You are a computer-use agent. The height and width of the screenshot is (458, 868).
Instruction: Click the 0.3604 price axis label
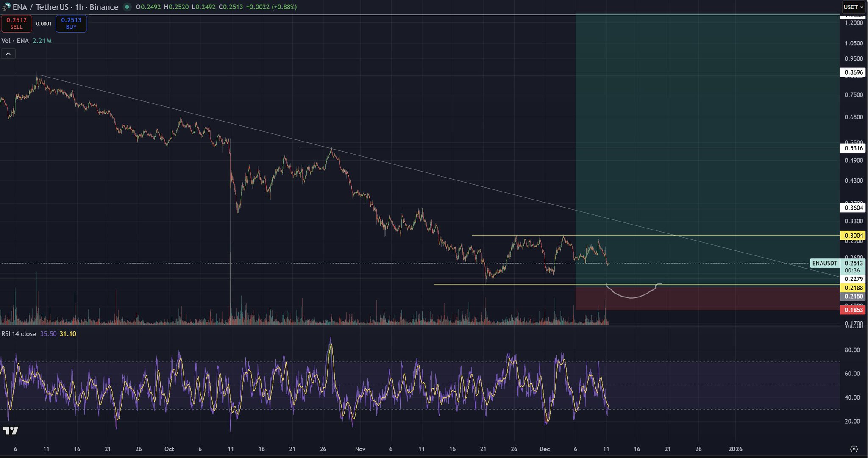pyautogui.click(x=853, y=208)
